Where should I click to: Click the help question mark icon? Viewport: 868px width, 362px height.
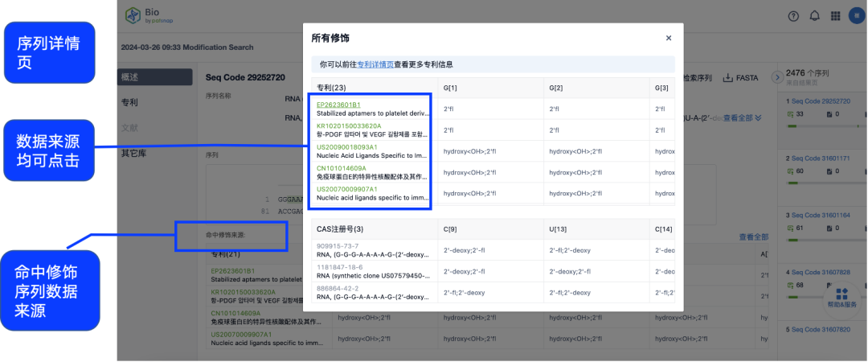click(x=794, y=16)
